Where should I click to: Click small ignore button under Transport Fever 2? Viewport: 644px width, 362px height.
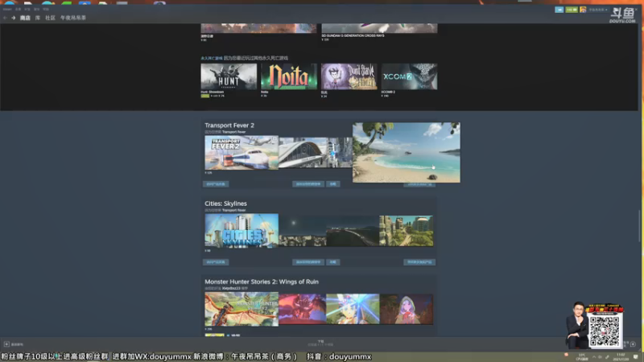coord(332,184)
